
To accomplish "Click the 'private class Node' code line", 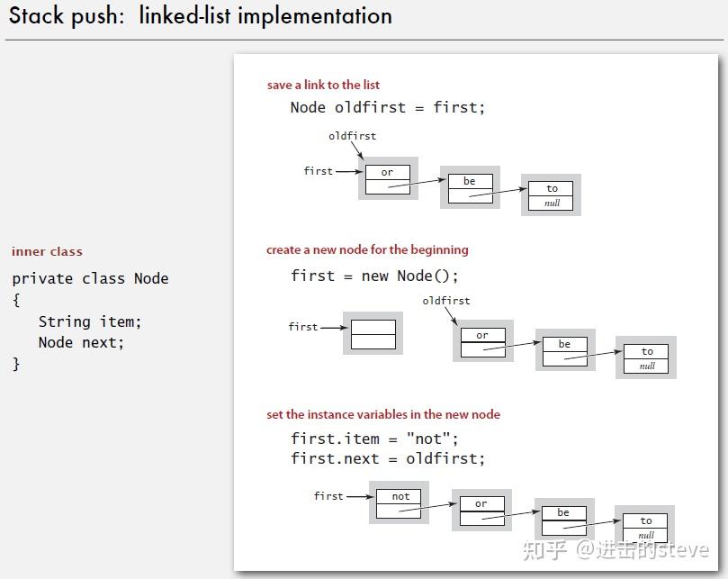I will (x=91, y=278).
